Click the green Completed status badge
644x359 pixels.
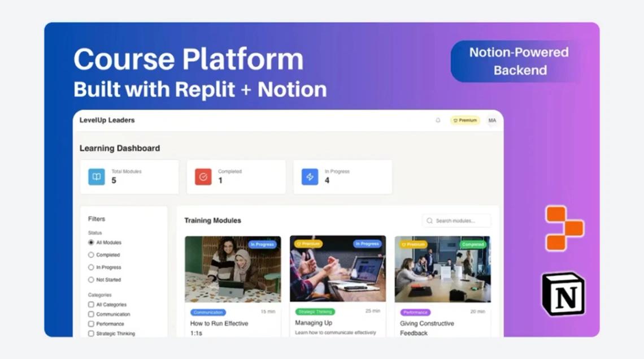(473, 244)
